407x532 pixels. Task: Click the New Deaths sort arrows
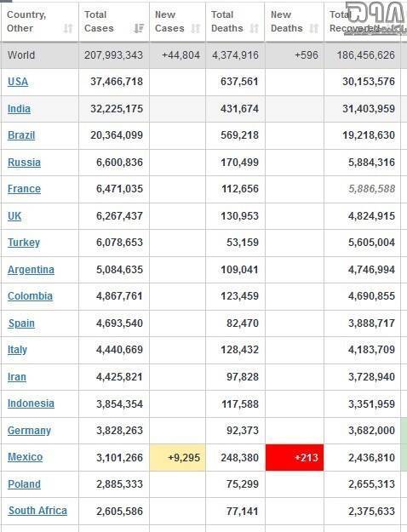click(x=314, y=28)
